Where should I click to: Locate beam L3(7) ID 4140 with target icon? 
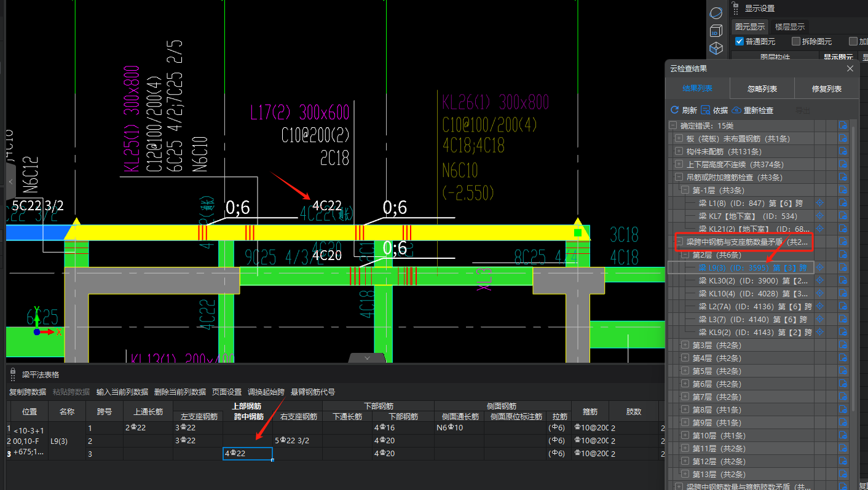[819, 319]
